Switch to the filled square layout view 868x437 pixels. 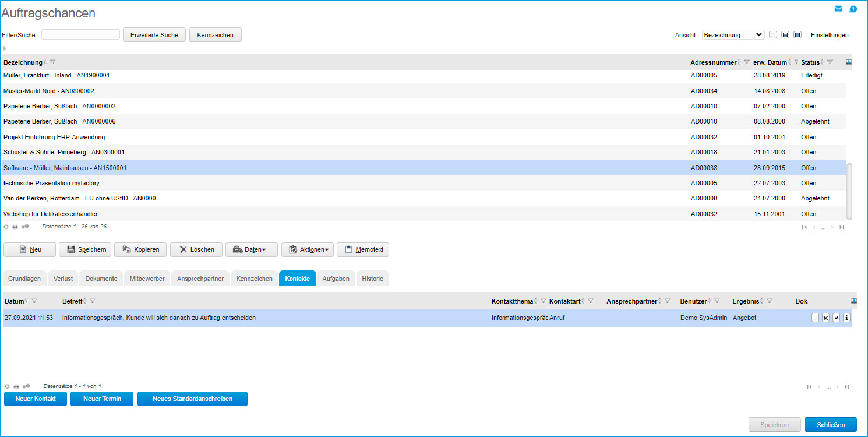click(798, 35)
